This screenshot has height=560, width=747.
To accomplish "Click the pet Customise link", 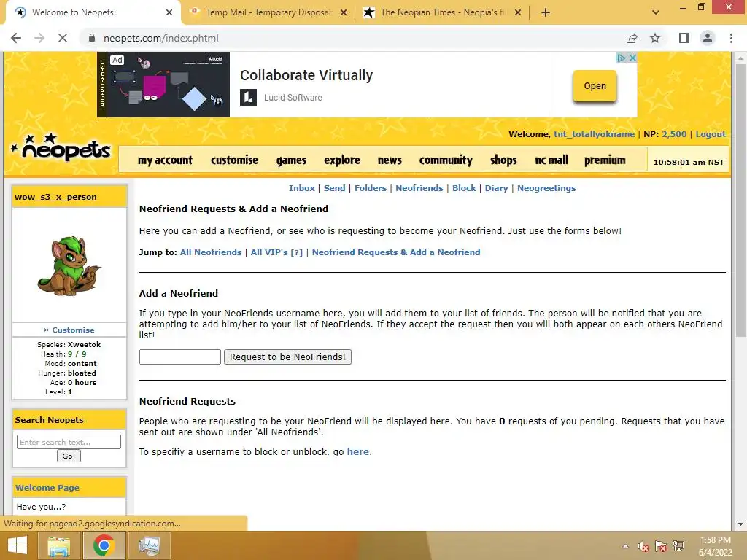I will pyautogui.click(x=73, y=330).
